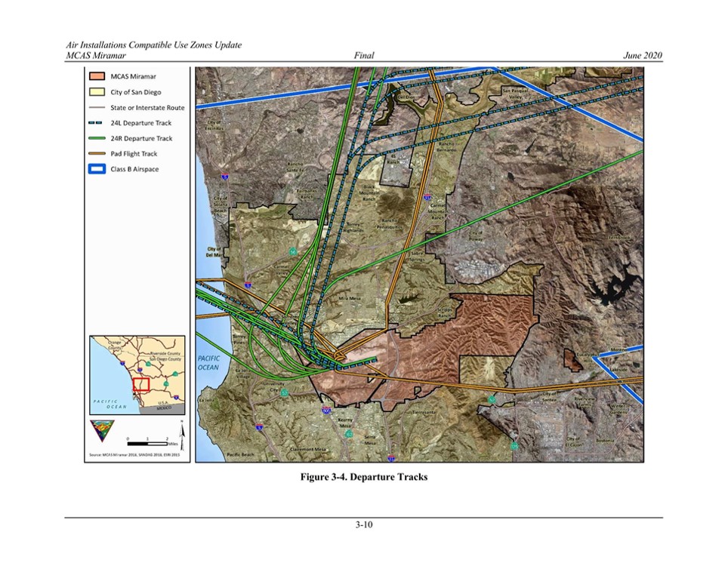Click the 'State or Interstate Route' legend label

[147, 108]
